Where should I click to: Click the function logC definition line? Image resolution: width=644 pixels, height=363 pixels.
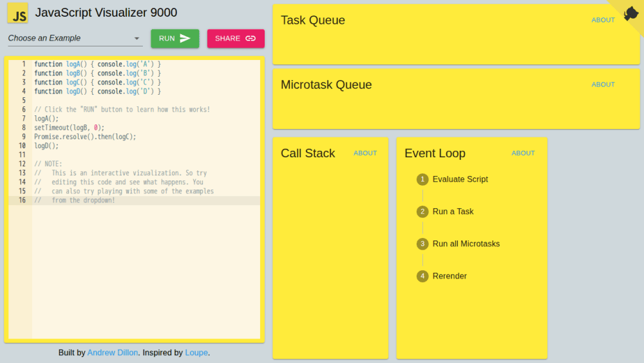click(x=97, y=83)
